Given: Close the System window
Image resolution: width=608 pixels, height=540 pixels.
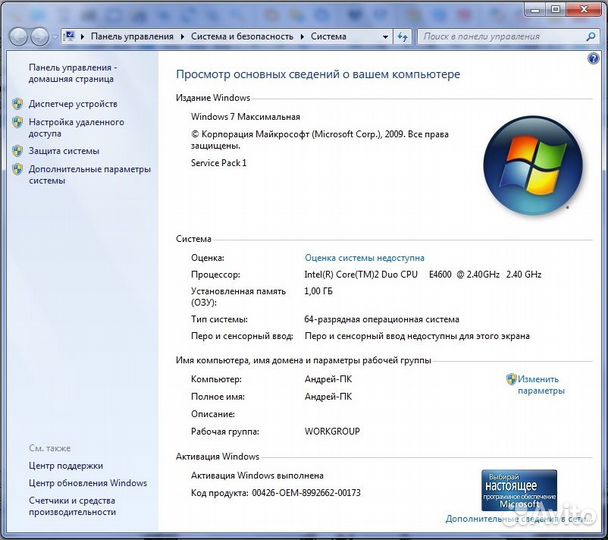Looking at the screenshot, I should point(584,9).
